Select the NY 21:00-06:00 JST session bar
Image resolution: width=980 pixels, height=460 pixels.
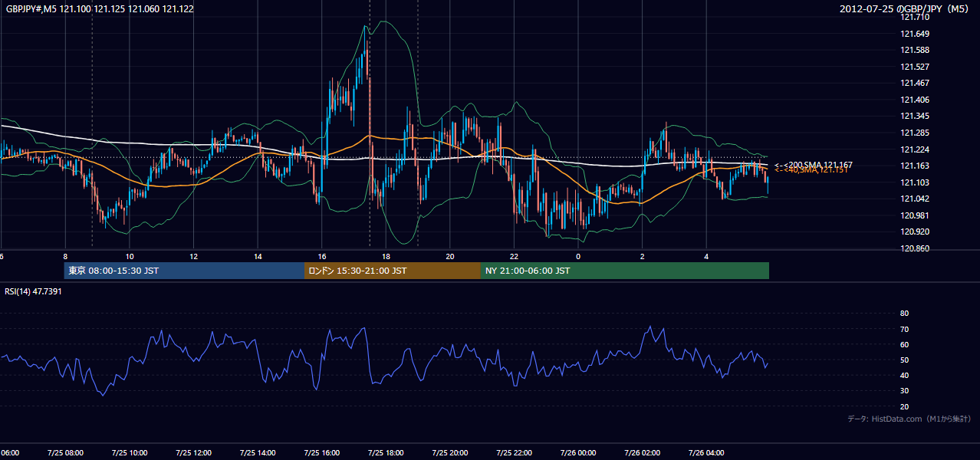(625, 271)
